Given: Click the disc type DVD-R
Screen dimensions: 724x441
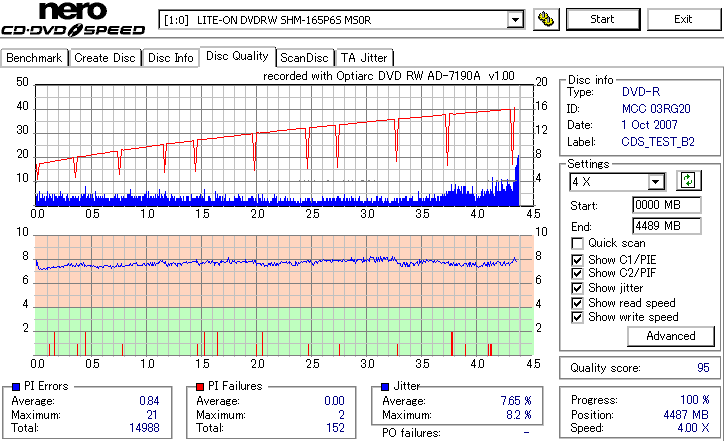Looking at the screenshot, I should 641,92.
